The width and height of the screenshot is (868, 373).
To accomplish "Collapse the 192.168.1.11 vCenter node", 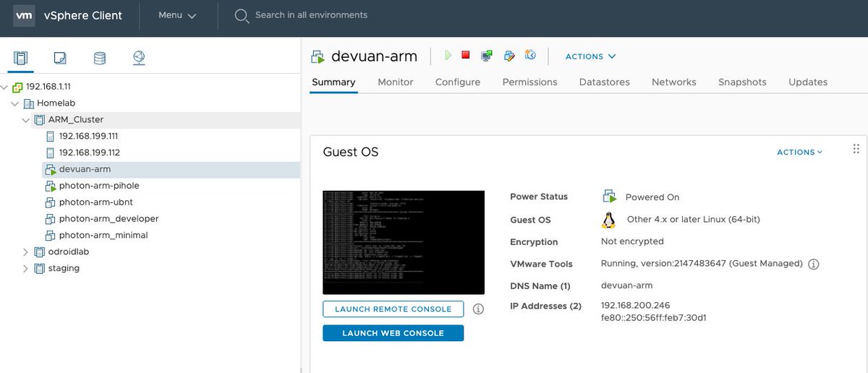I will coord(5,87).
